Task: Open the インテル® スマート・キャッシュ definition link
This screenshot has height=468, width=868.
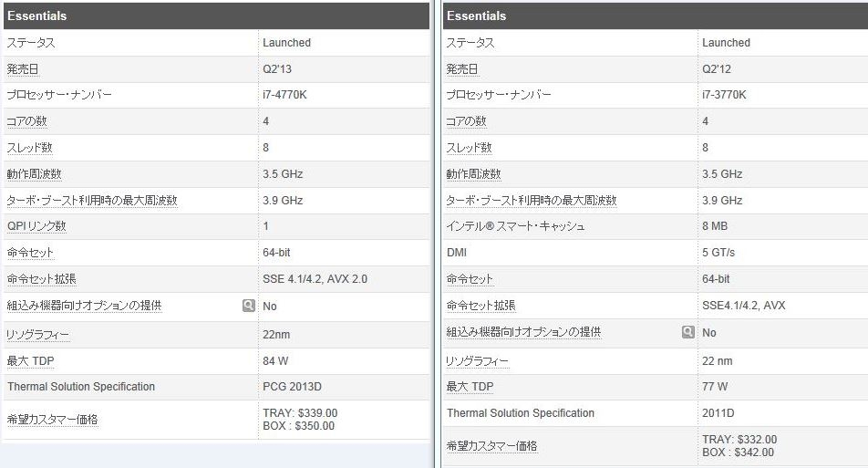Action: (x=515, y=226)
